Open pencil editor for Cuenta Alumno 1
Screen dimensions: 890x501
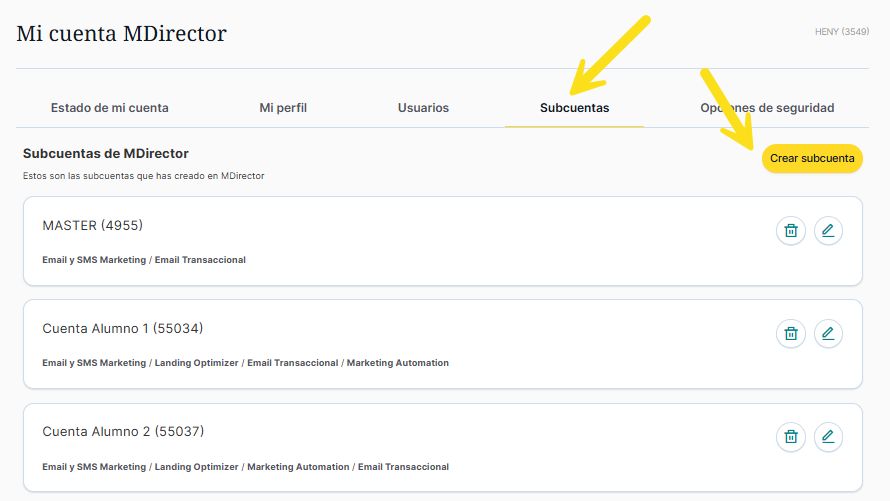pos(828,334)
